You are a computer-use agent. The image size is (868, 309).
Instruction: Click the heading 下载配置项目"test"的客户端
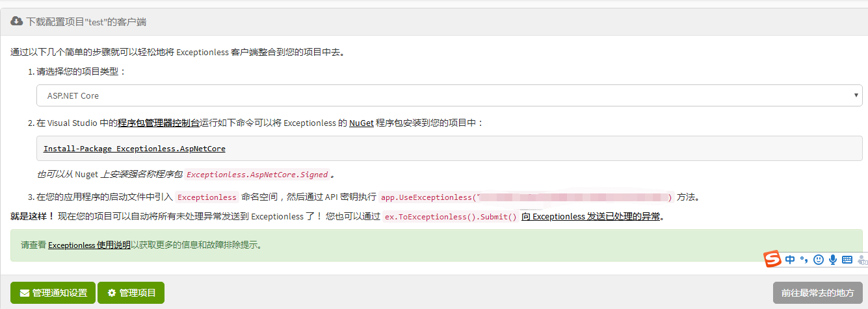click(86, 22)
